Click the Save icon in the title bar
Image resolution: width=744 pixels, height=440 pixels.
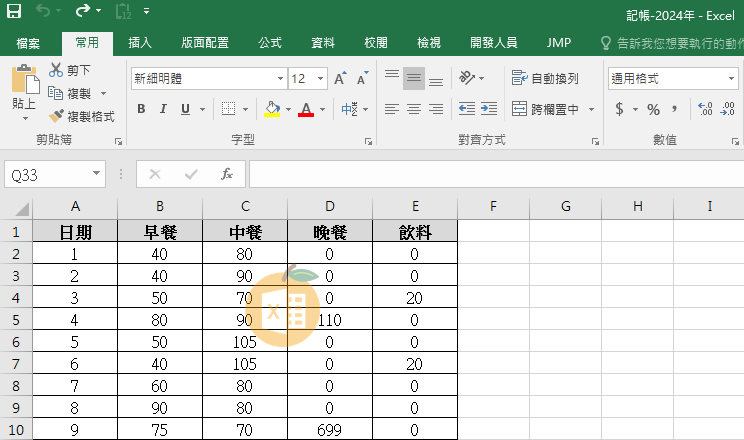[14, 13]
